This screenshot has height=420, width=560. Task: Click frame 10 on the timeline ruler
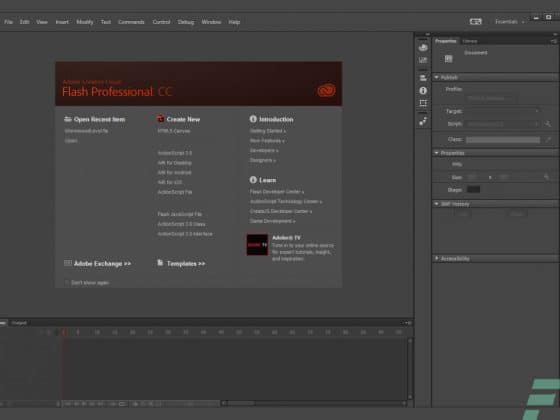pos(97,332)
